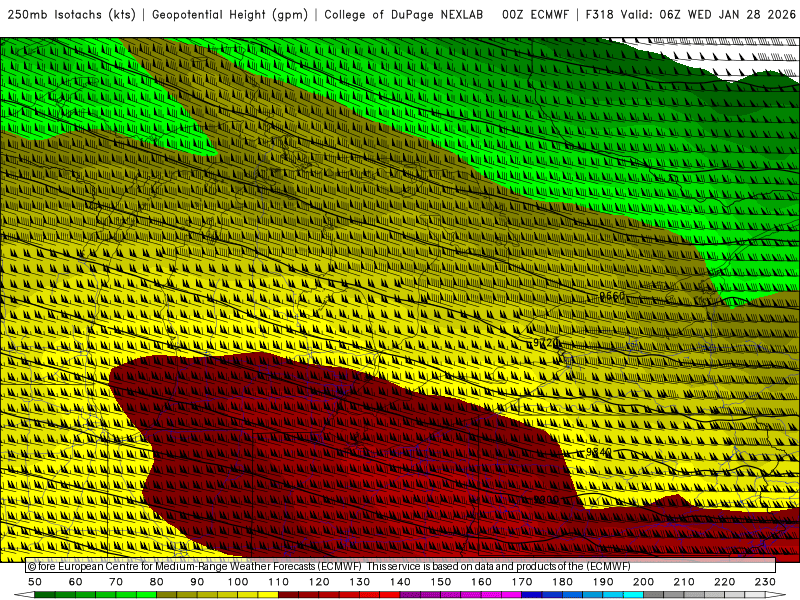
Task: Click the "F318" forecast hour label
Action: click(x=599, y=15)
